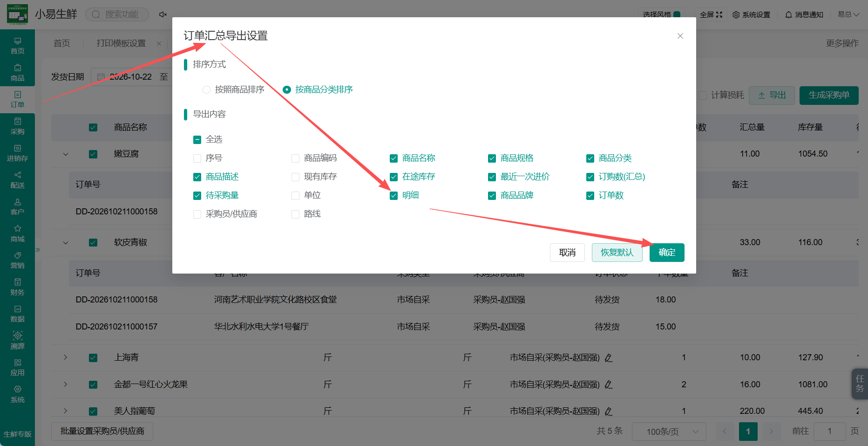Open the 财务 sidebar module

pos(17,287)
